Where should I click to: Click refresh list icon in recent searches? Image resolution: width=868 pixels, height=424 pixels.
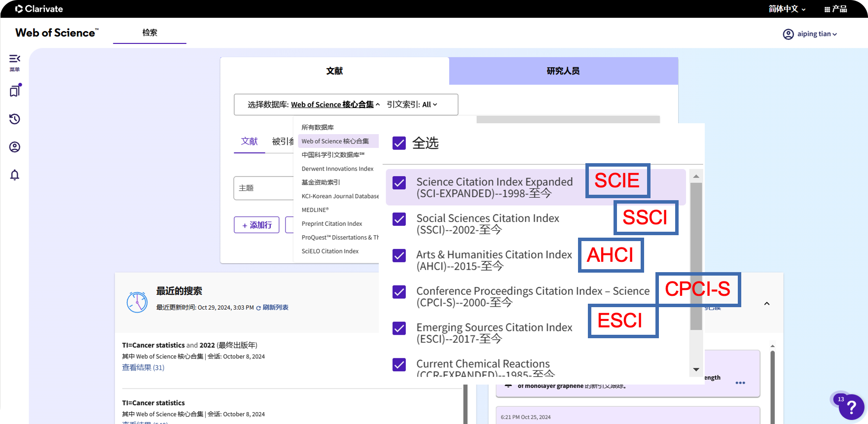coord(258,308)
